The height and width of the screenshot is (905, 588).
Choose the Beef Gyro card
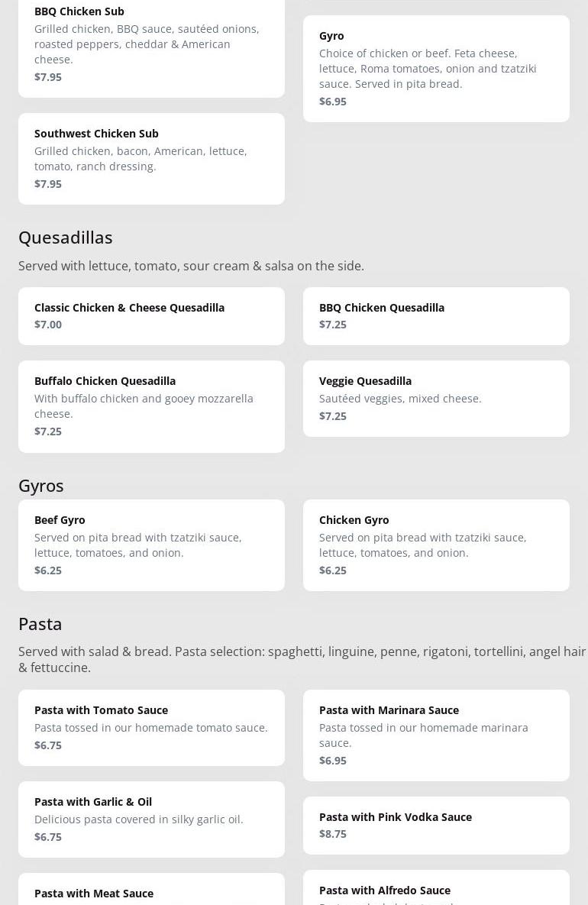pyautogui.click(x=151, y=545)
